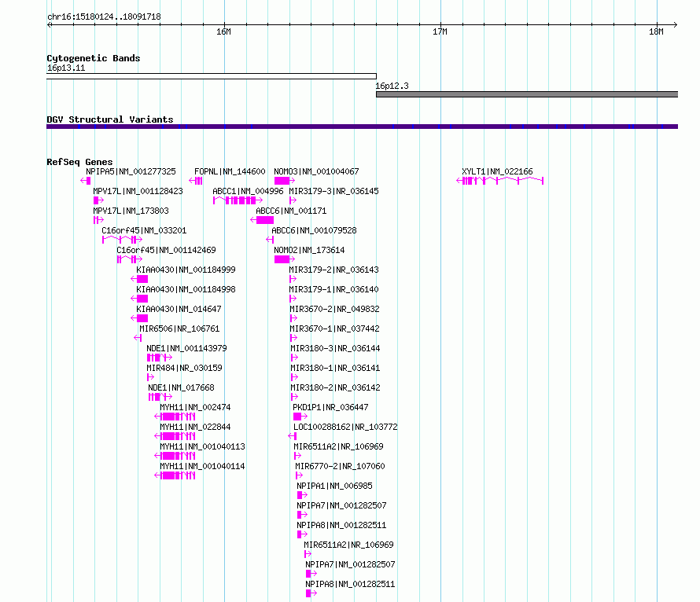Image resolution: width=700 pixels, height=602 pixels.
Task: Click the MIR3179-1|NR_036140 label
Action: click(334, 289)
